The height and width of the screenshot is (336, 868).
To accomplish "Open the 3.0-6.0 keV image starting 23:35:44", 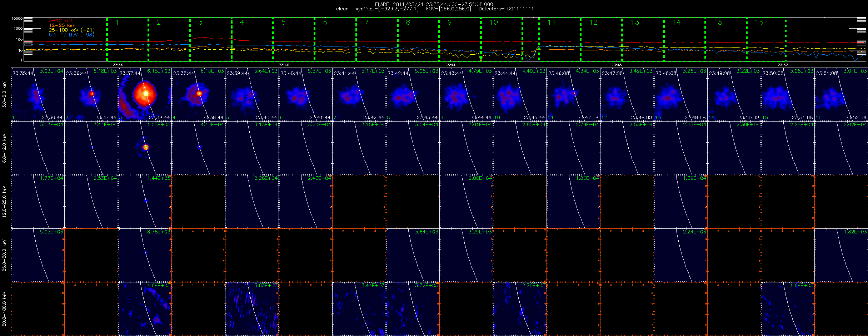I will (x=38, y=94).
